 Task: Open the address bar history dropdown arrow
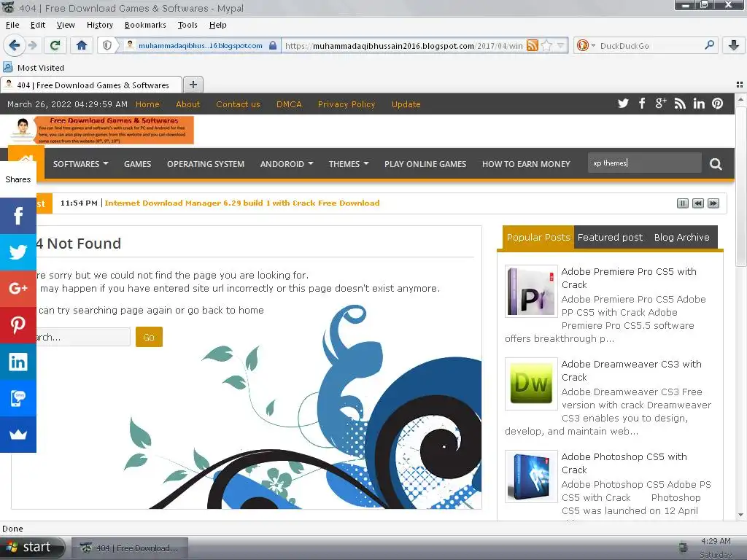(x=561, y=45)
